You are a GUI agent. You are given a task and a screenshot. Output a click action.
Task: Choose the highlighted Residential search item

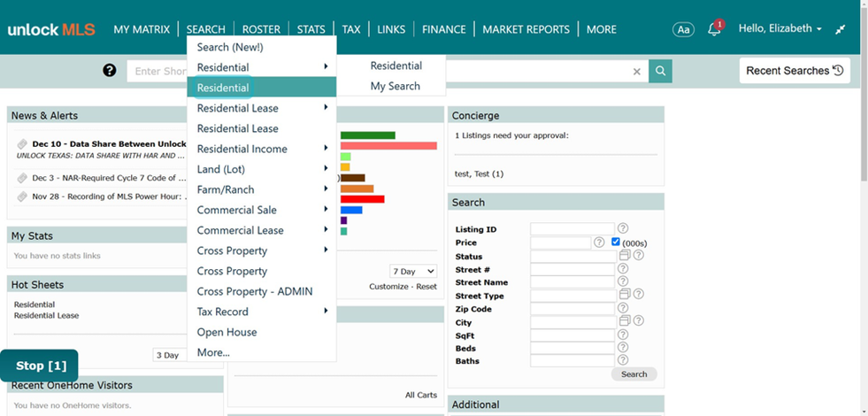(x=261, y=88)
